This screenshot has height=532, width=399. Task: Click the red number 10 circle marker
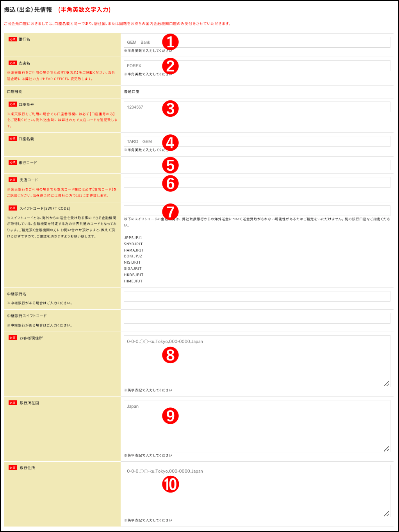[170, 484]
